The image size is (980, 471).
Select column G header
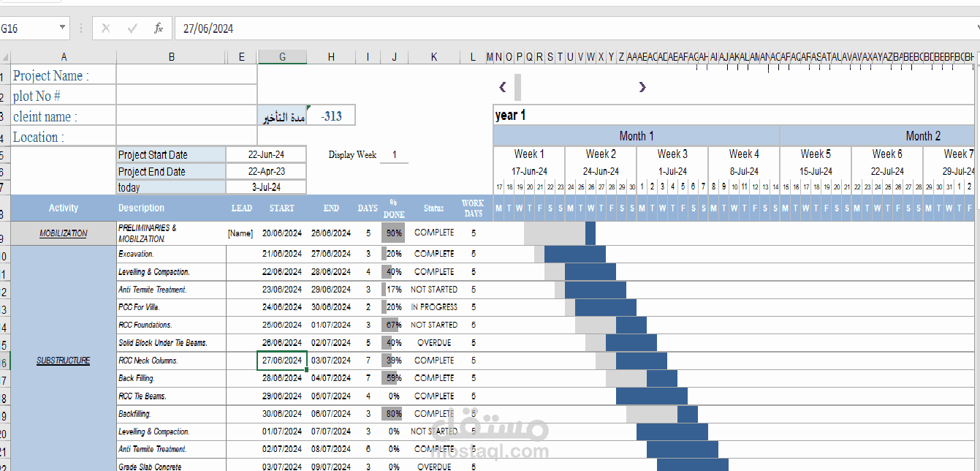pyautogui.click(x=282, y=57)
